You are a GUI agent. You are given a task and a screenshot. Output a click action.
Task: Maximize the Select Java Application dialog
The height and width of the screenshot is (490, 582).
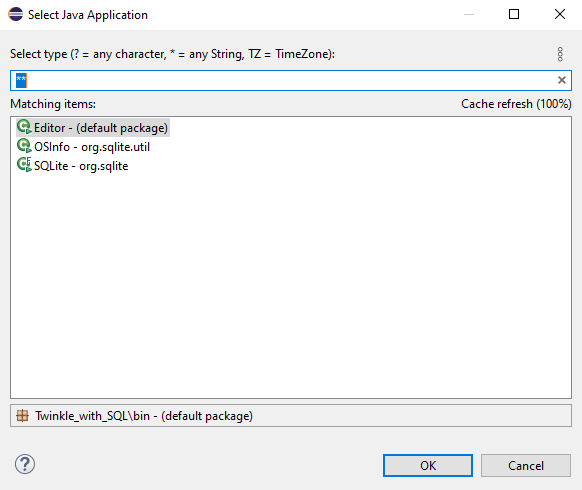(x=514, y=14)
